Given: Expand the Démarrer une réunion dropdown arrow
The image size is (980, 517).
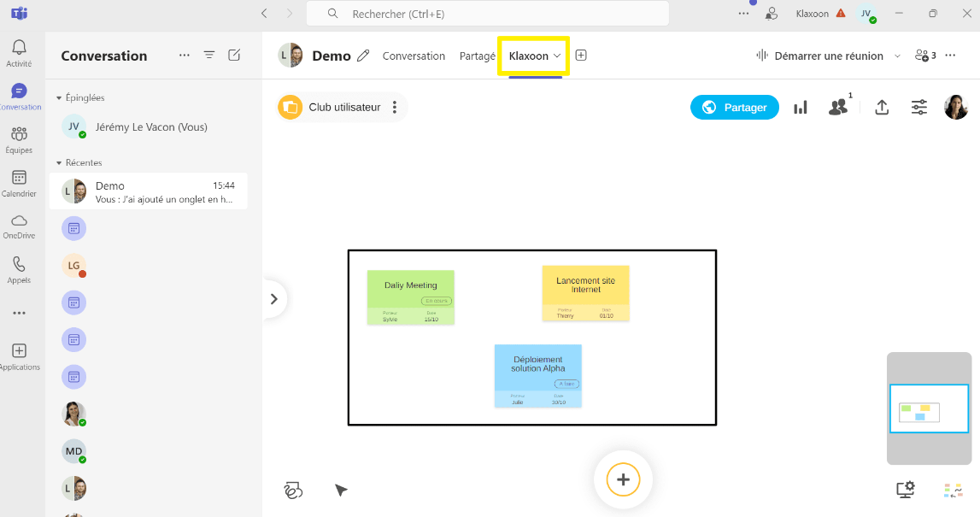Looking at the screenshot, I should [897, 56].
